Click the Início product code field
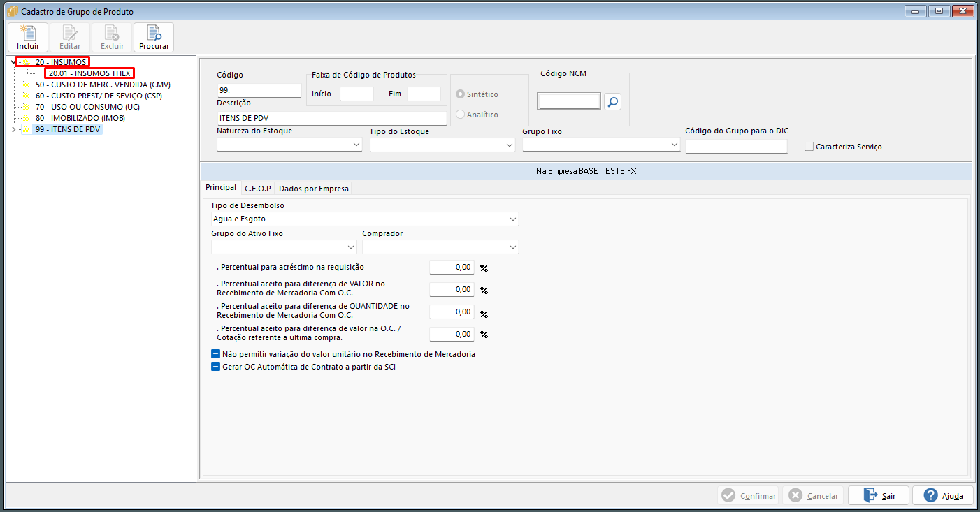Screen dimensions: 980x512 pyautogui.click(x=356, y=94)
